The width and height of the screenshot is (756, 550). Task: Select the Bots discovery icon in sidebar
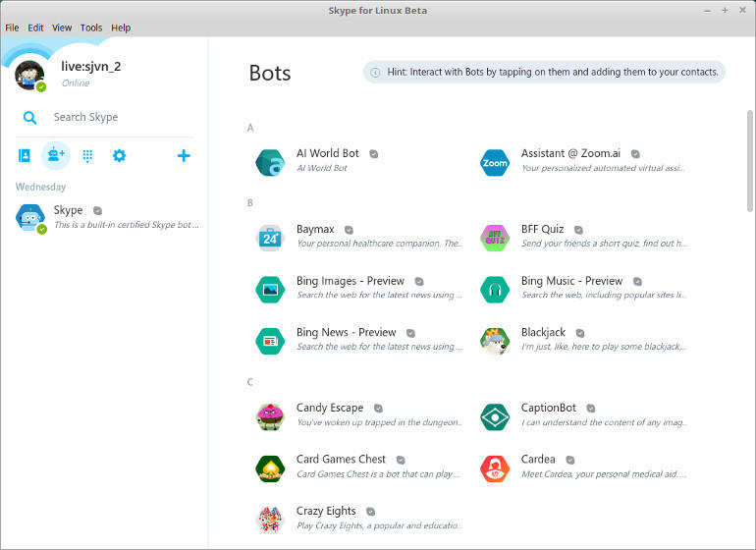click(x=56, y=155)
